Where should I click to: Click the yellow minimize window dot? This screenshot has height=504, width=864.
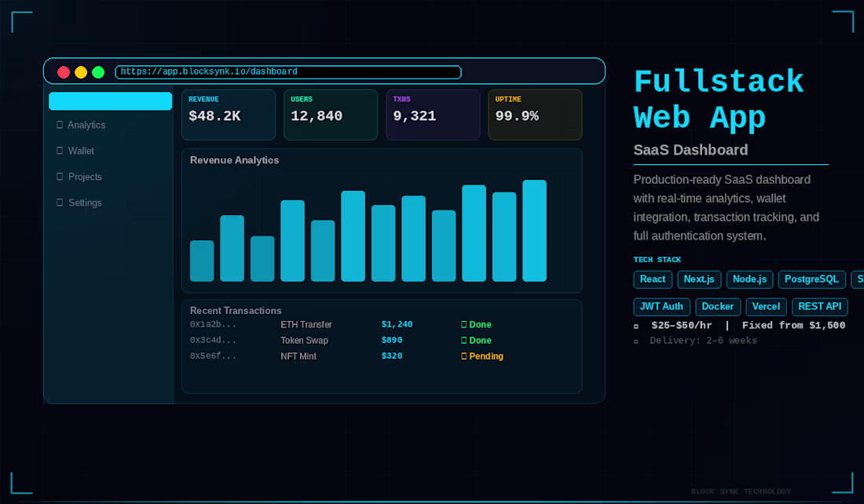[x=81, y=72]
